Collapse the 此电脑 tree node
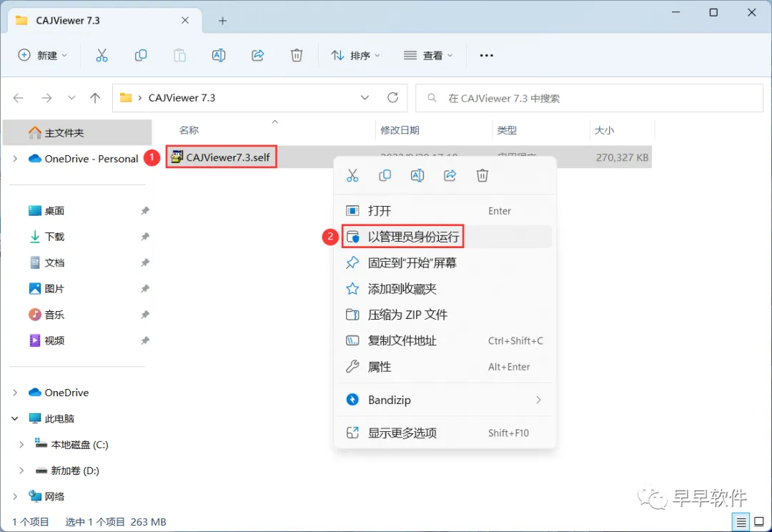 pos(15,419)
